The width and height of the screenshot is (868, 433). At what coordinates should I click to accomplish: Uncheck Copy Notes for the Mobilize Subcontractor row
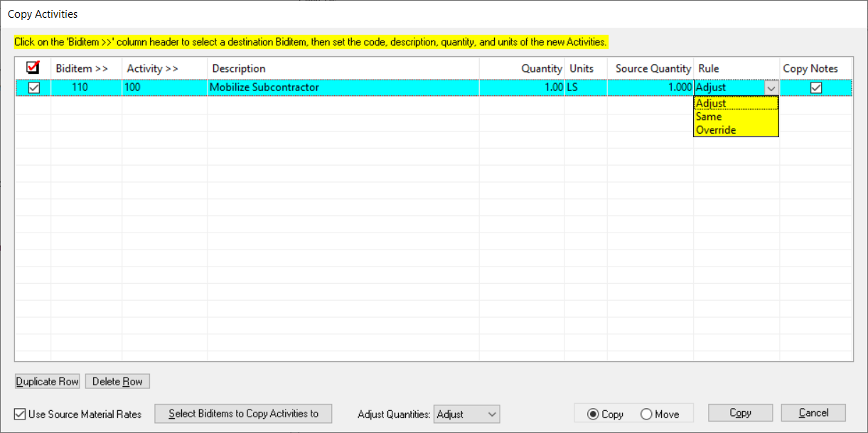(815, 87)
